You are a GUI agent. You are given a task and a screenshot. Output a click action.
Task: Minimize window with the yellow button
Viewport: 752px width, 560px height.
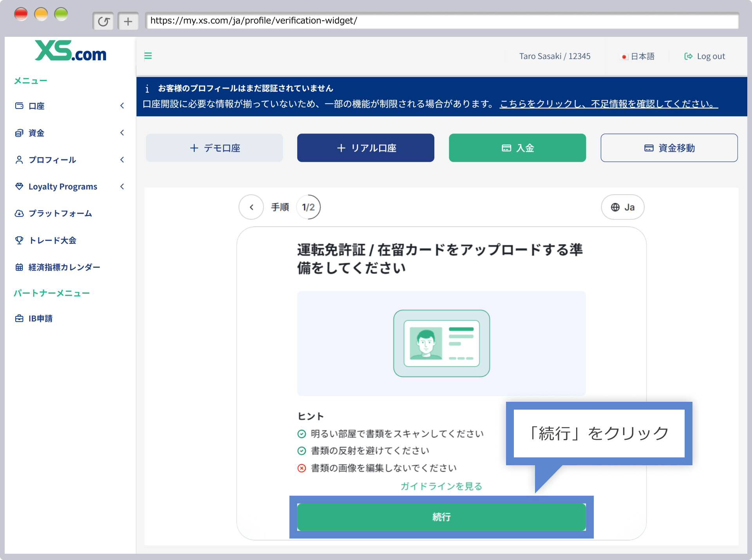pyautogui.click(x=41, y=14)
